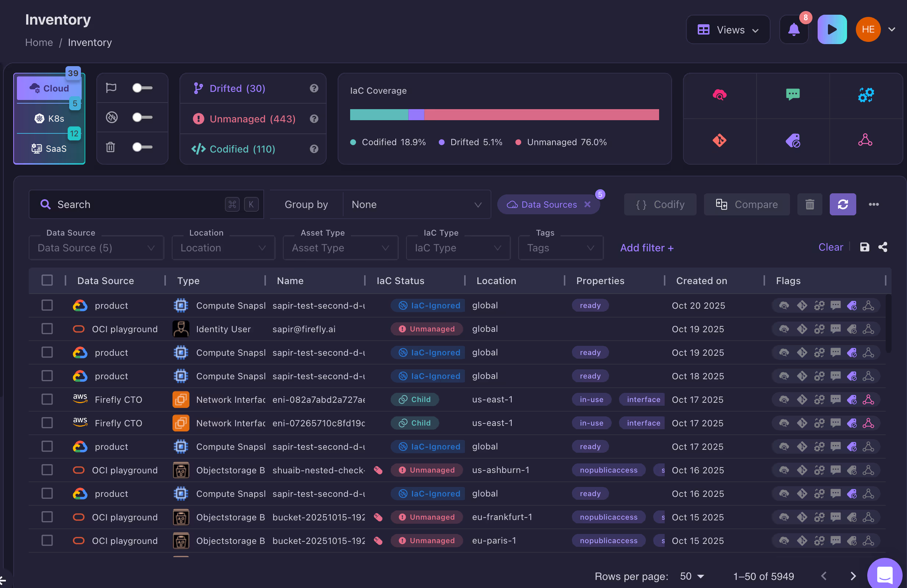Toggle the flag filter switch
Viewport: 907px width, 588px height.
142,88
